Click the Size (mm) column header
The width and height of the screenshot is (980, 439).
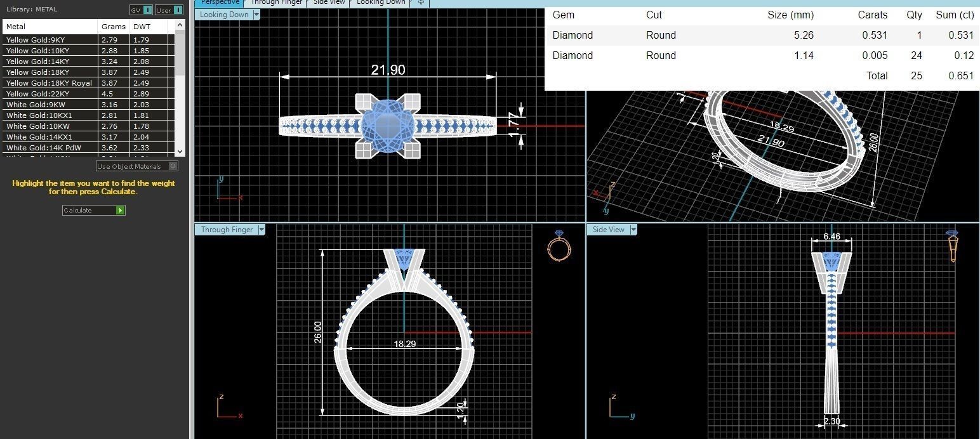[x=790, y=15]
